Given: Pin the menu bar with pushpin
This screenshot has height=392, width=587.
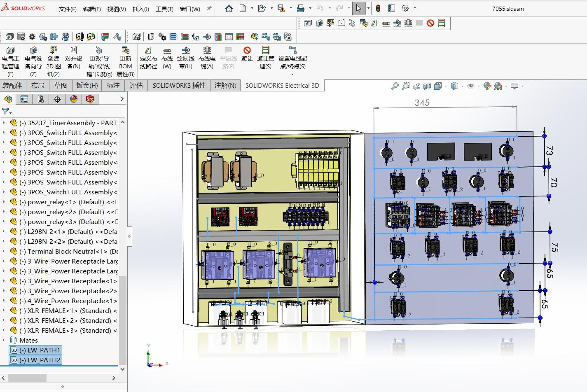Looking at the screenshot, I should pyautogui.click(x=209, y=8).
